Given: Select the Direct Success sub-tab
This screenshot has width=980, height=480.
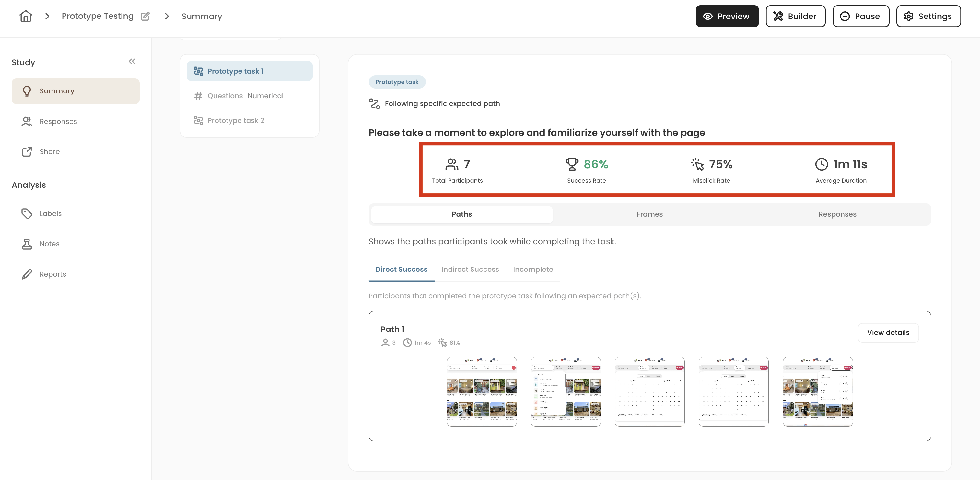Looking at the screenshot, I should [401, 270].
